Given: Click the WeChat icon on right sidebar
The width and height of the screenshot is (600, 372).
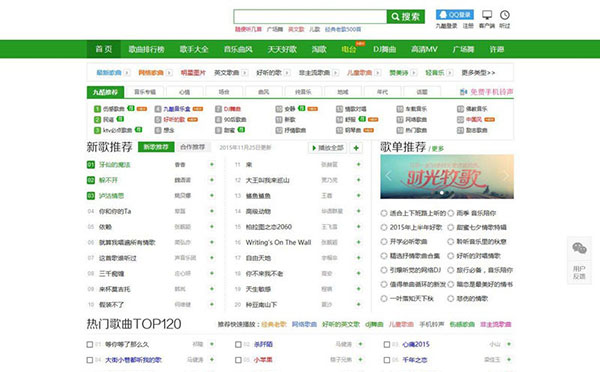Looking at the screenshot, I should 579,248.
